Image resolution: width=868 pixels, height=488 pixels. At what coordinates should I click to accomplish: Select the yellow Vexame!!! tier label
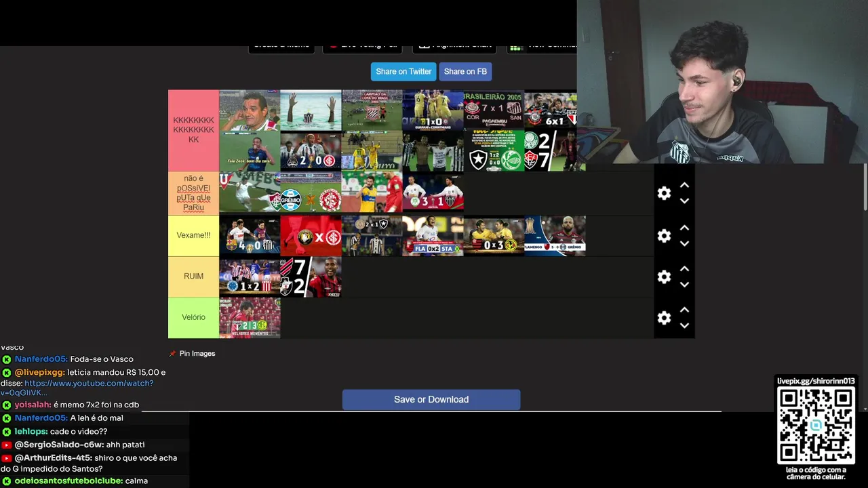[193, 235]
